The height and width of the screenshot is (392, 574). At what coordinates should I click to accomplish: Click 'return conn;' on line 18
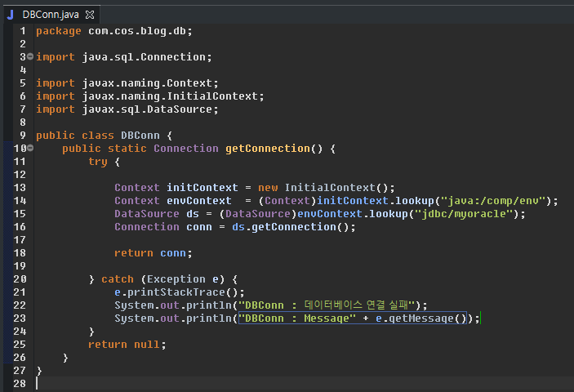(x=153, y=253)
